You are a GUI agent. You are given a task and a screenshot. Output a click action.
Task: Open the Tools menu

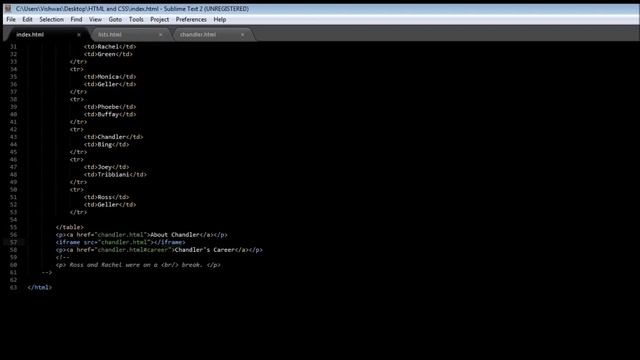pyautogui.click(x=136, y=20)
